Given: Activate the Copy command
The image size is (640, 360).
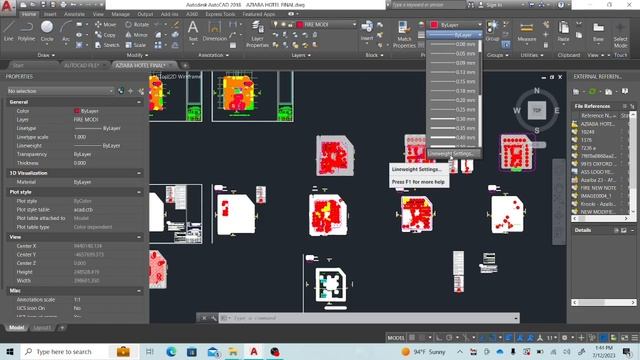Looking at the screenshot, I should tap(105, 35).
